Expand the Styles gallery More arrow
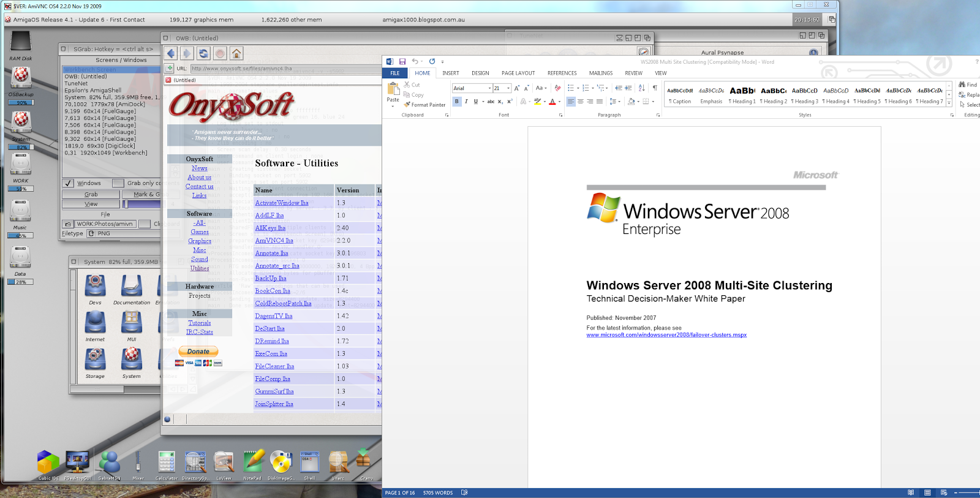Image resolution: width=980 pixels, height=498 pixels. click(x=949, y=104)
